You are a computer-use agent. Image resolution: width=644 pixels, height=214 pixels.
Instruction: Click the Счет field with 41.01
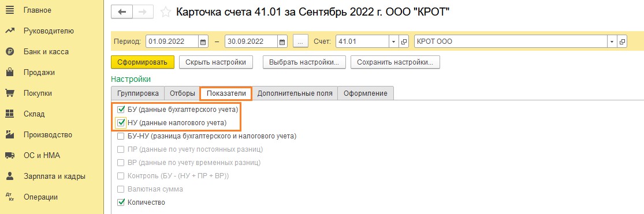[x=363, y=42]
